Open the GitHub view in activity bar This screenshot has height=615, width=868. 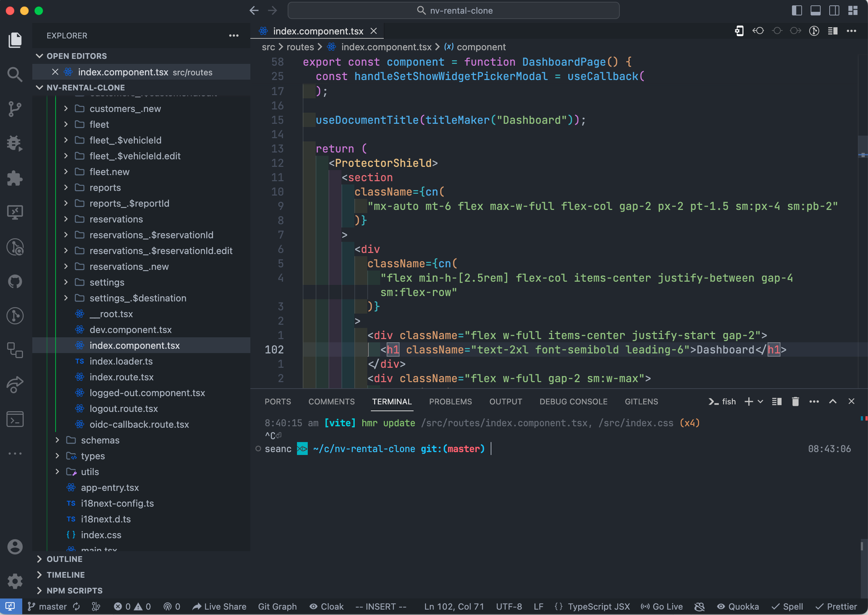[15, 281]
